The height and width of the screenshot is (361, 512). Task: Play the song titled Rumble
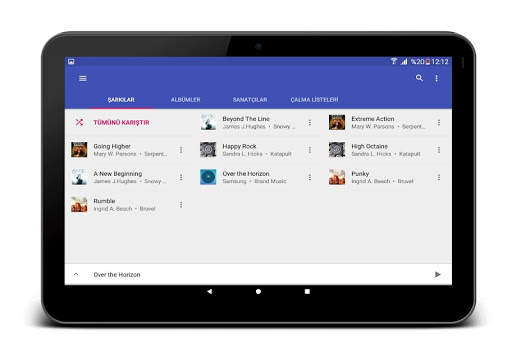coord(104,201)
